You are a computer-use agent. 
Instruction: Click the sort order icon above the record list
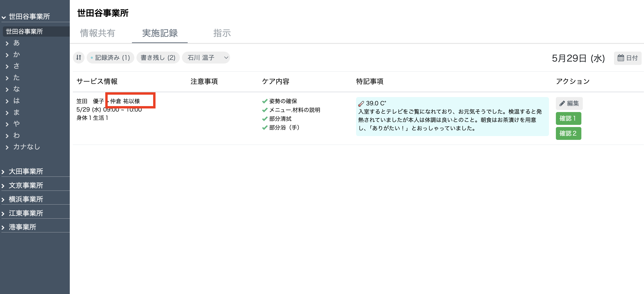click(79, 58)
